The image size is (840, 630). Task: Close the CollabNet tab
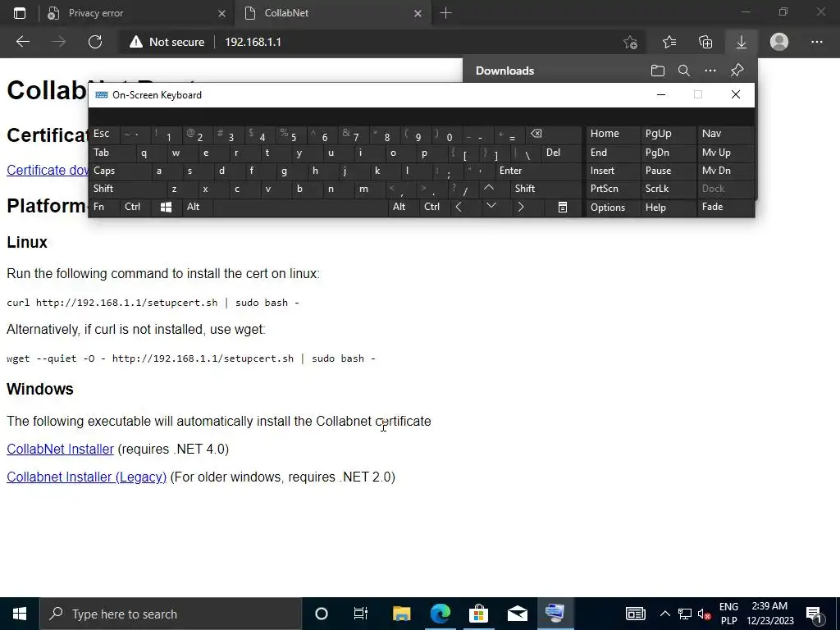[418, 13]
